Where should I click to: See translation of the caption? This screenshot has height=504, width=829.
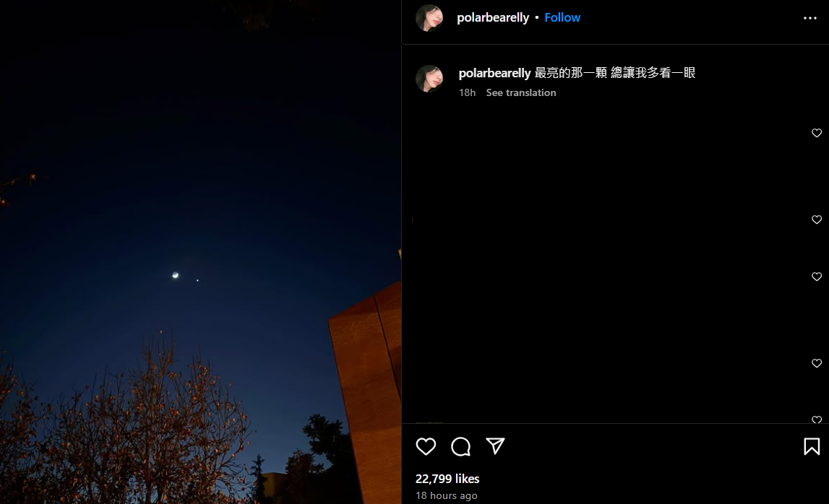pyautogui.click(x=521, y=92)
